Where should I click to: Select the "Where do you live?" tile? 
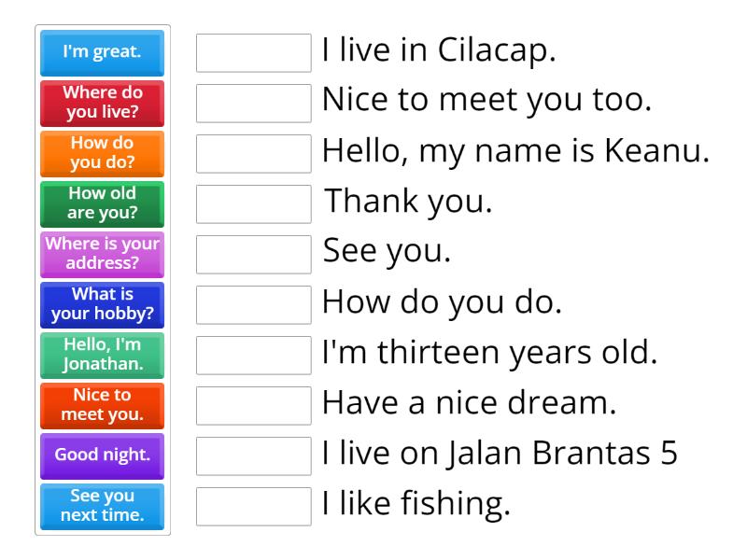(x=102, y=104)
